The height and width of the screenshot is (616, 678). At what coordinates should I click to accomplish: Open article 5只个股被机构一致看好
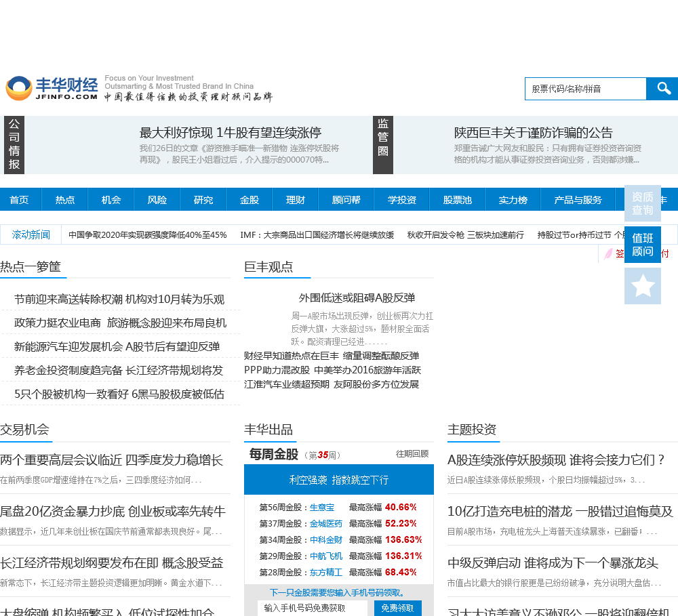click(71, 394)
